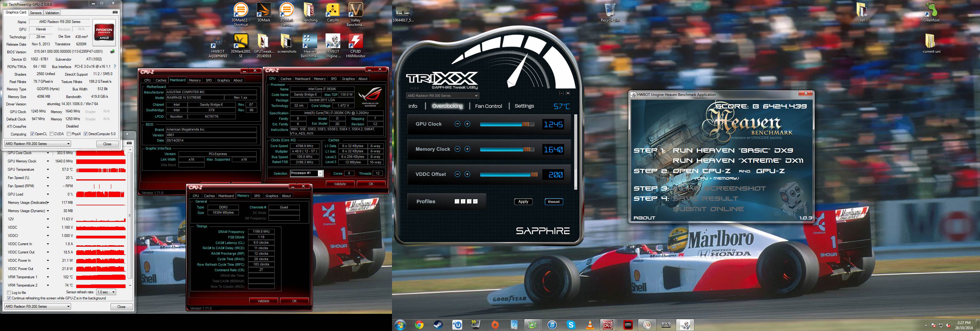980x331 pixels.
Task: Switch to the Validation tab in GPU-Z
Action: 52,13
